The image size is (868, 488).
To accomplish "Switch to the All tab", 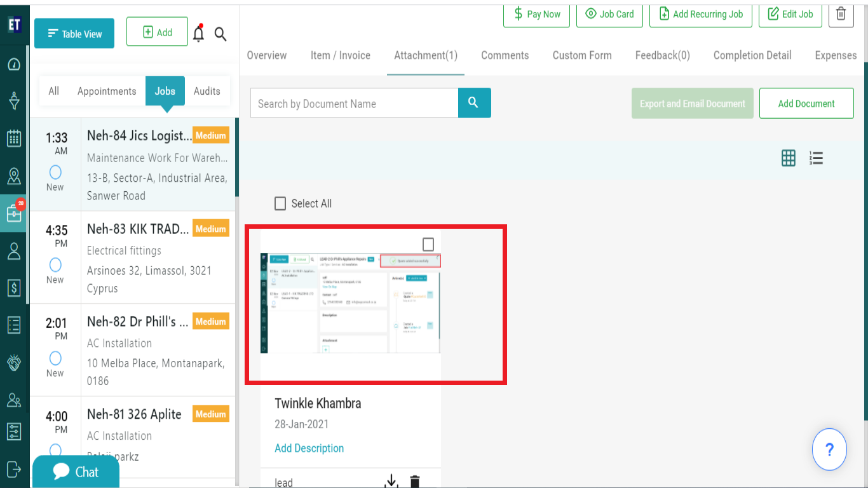I will point(54,91).
